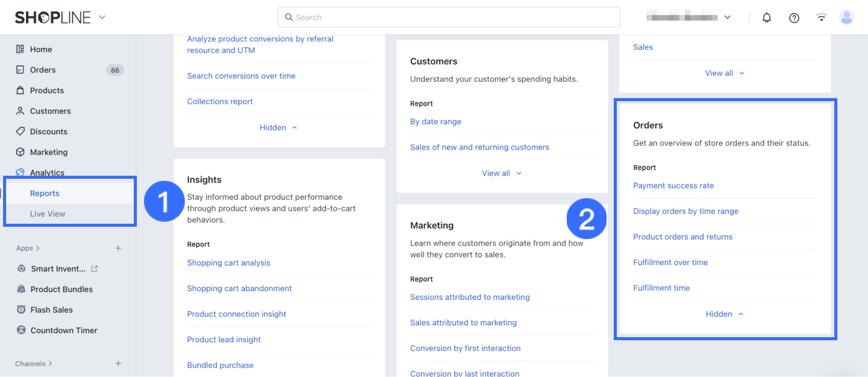Click the Discounts tag icon
868x377 pixels.
tap(20, 131)
